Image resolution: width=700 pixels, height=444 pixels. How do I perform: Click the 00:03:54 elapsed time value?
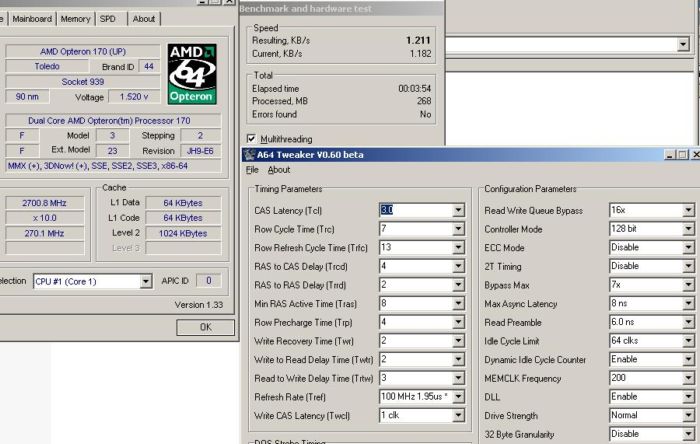pyautogui.click(x=415, y=89)
